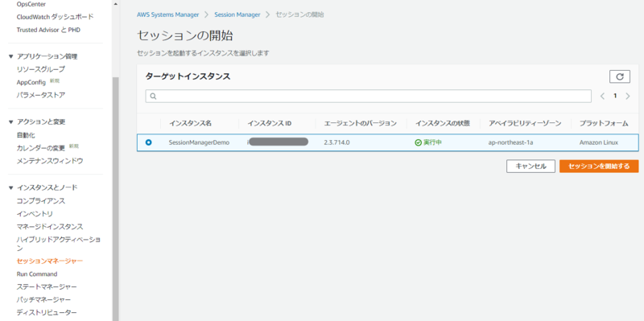Collapse the アクションと変更 section
The height and width of the screenshot is (321, 644).
click(10, 122)
